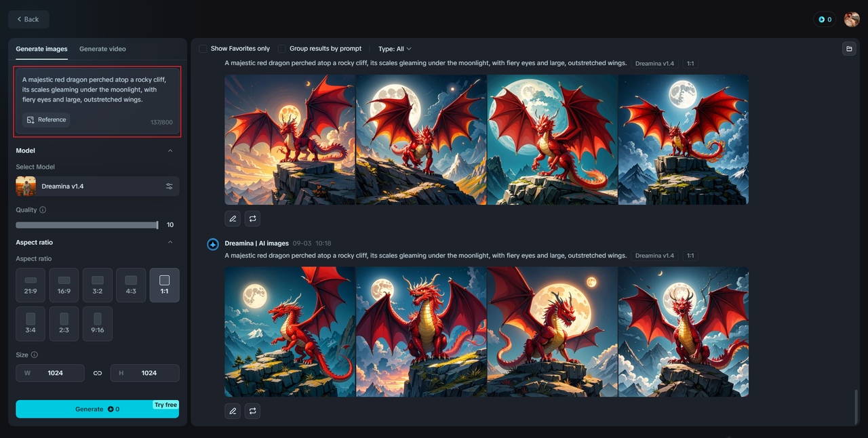Select the 1:1 aspect ratio
The height and width of the screenshot is (438, 868).
[x=165, y=285]
